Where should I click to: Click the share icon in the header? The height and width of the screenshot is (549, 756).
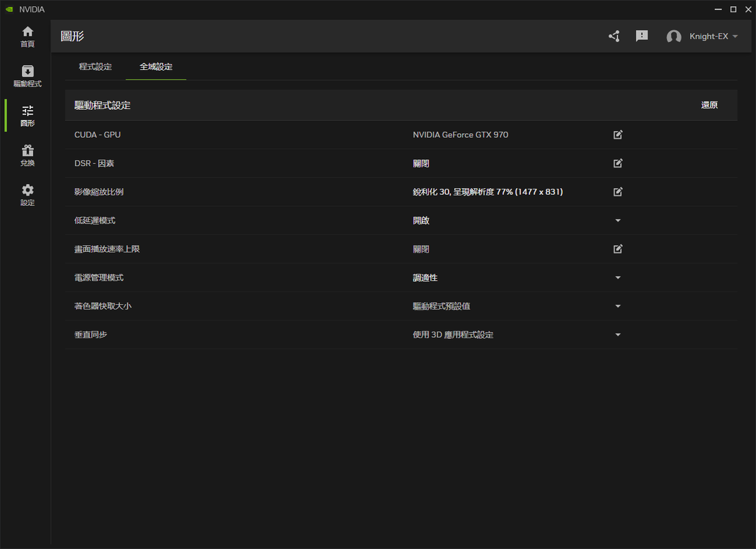[x=614, y=36]
